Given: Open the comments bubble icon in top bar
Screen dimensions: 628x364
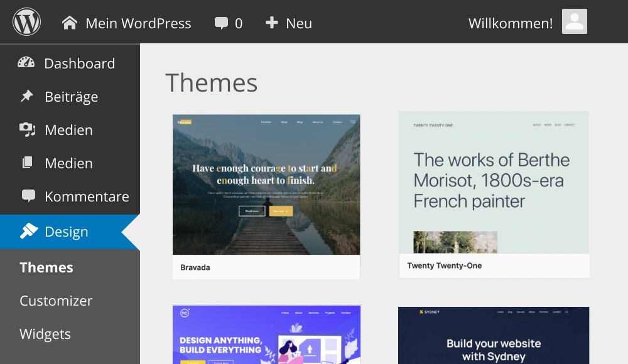Looking at the screenshot, I should [x=221, y=23].
